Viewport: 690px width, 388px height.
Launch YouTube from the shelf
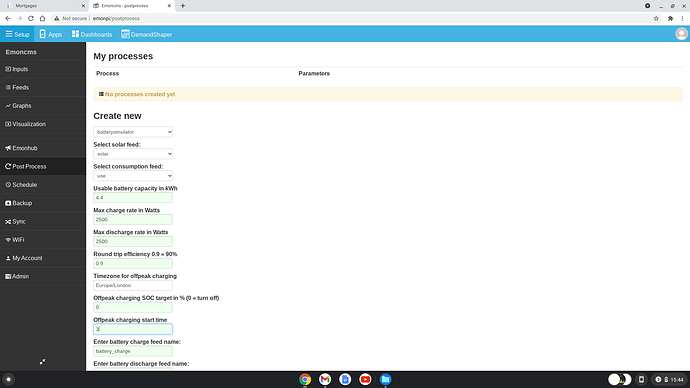pos(365,379)
